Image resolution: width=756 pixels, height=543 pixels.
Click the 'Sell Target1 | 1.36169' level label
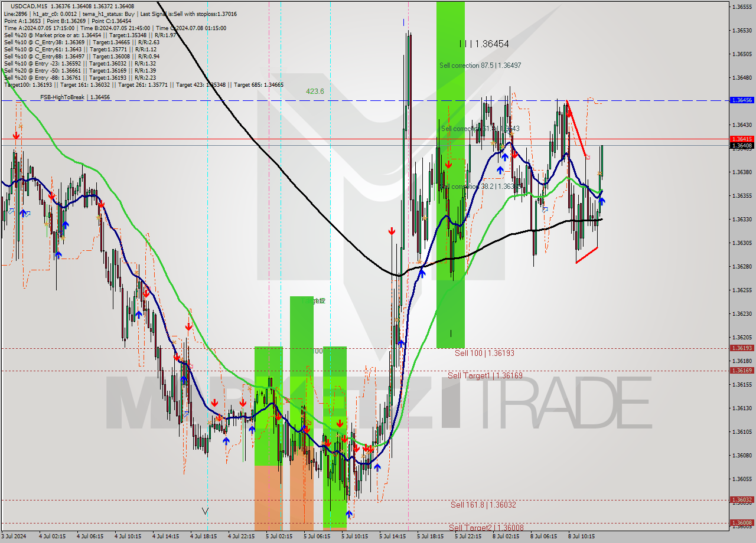click(x=485, y=375)
